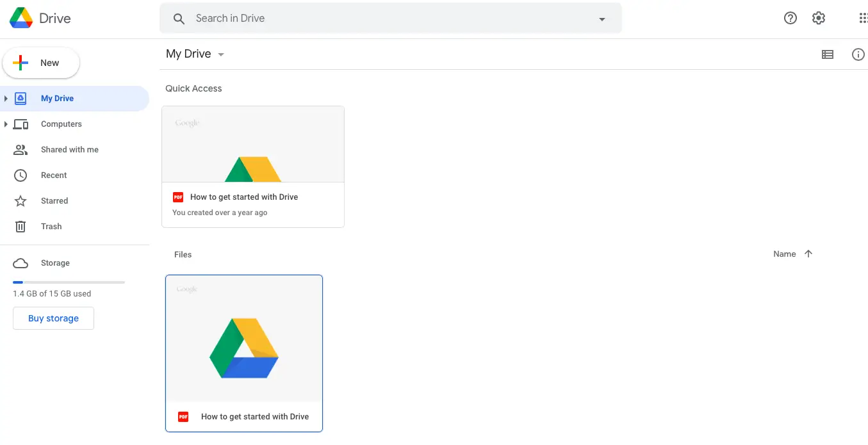
Task: Click the Files grid file name text
Action: click(x=255, y=417)
